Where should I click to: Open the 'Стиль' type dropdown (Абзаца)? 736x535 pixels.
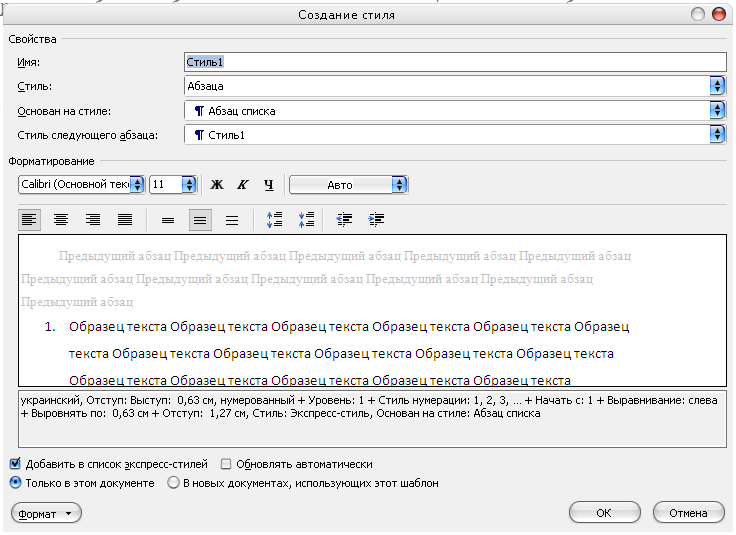tap(716, 86)
